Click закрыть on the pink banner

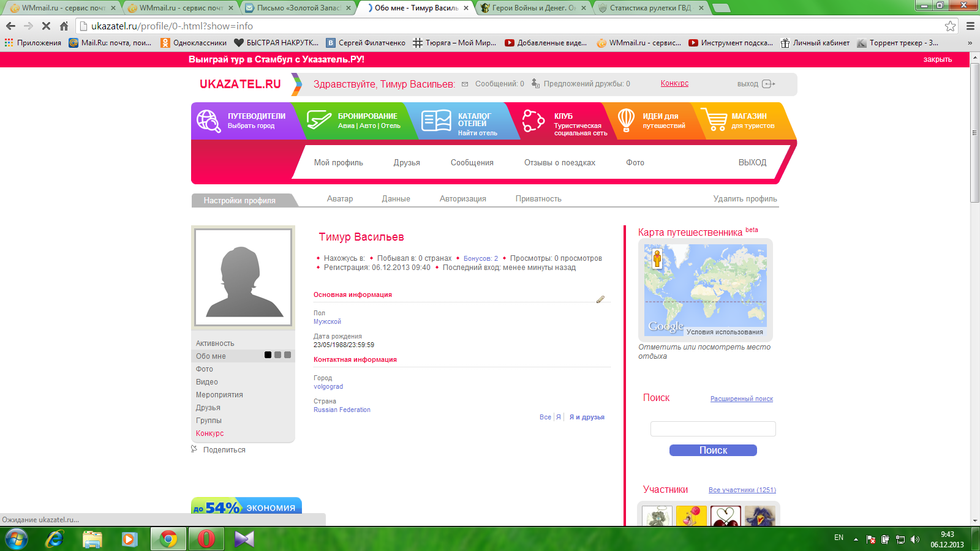pos(938,59)
